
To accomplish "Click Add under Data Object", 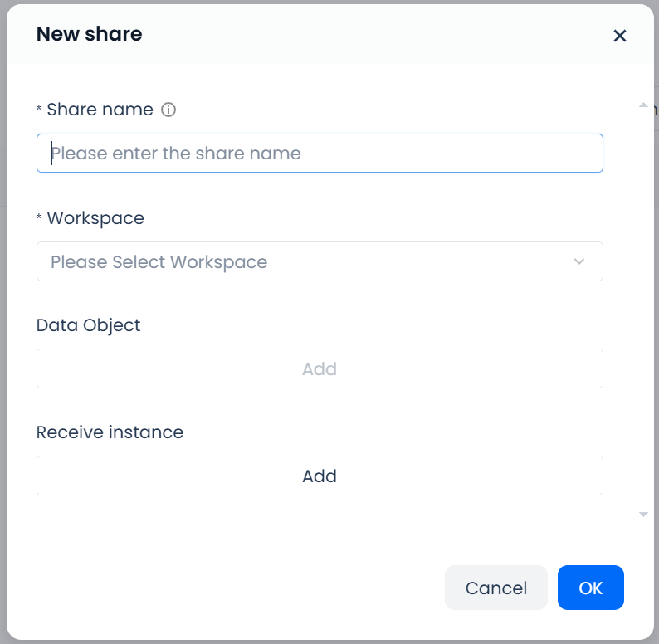I will click(320, 368).
